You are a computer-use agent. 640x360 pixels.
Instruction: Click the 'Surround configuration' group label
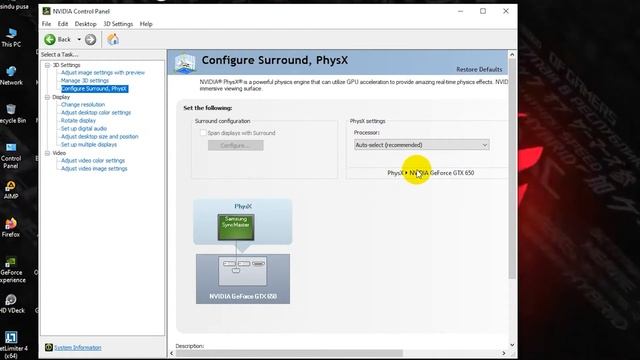(x=222, y=121)
